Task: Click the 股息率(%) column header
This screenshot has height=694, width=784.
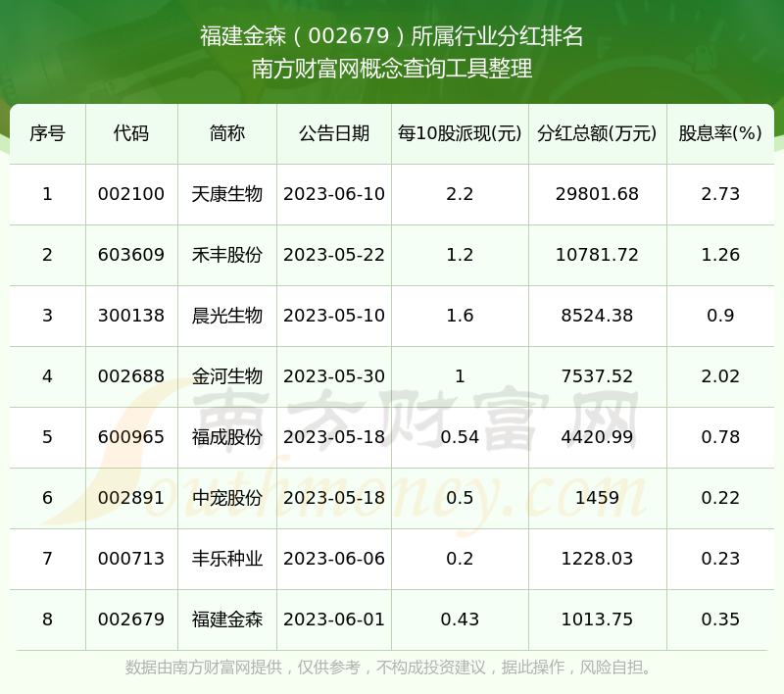Action: [x=720, y=133]
